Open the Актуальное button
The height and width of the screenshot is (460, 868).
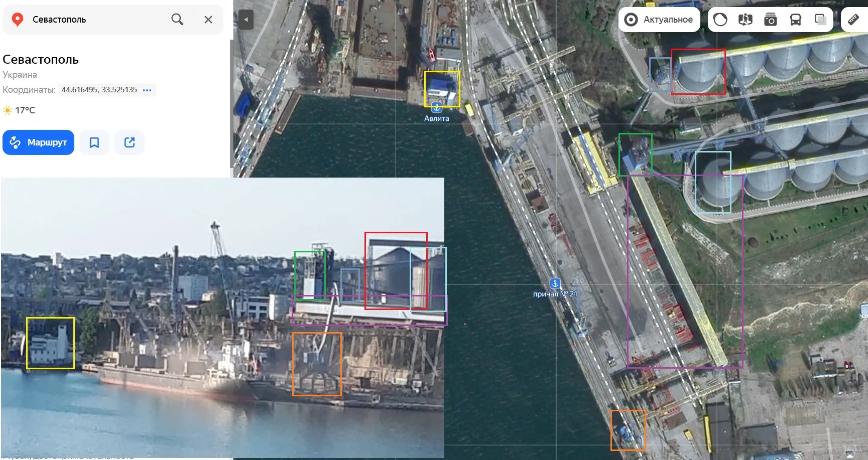click(659, 20)
